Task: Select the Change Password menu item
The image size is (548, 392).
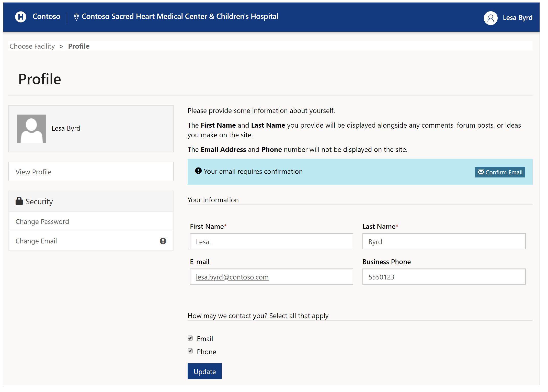Action: click(x=42, y=221)
